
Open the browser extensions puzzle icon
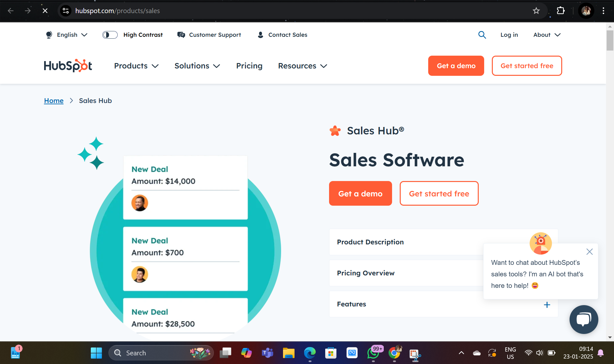click(x=561, y=11)
